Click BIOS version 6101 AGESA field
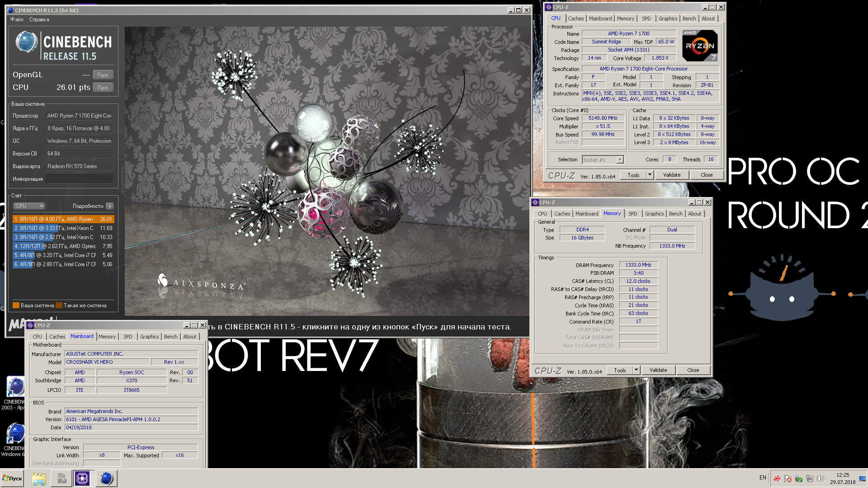 coord(132,420)
